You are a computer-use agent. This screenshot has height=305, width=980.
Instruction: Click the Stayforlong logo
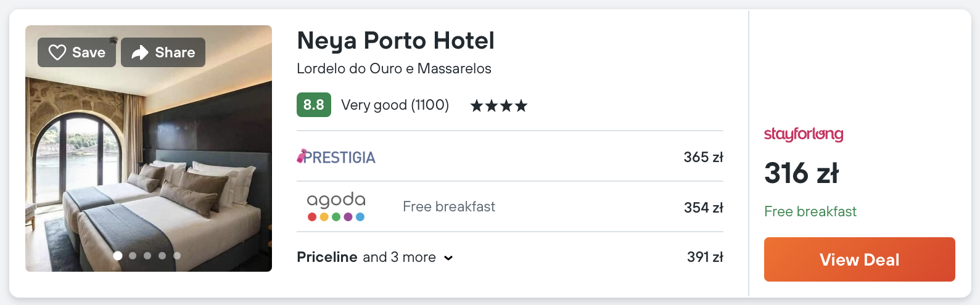click(x=803, y=134)
